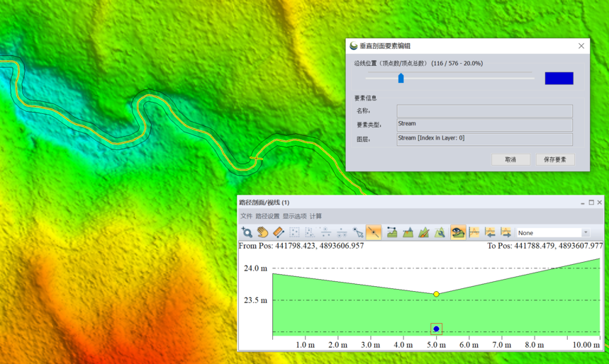
Task: Click the dotted square selection tool
Action: click(294, 232)
